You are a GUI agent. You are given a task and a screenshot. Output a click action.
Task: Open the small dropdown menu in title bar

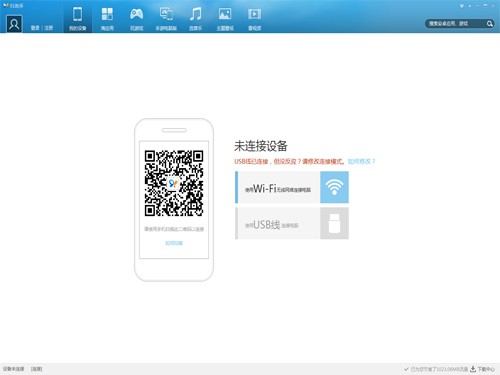pyautogui.click(x=470, y=6)
